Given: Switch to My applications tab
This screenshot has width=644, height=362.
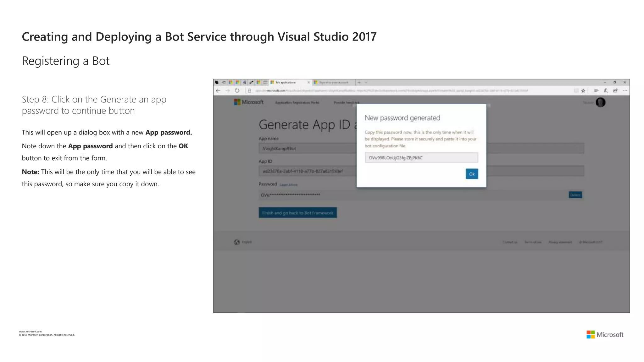Looking at the screenshot, I should [x=286, y=83].
